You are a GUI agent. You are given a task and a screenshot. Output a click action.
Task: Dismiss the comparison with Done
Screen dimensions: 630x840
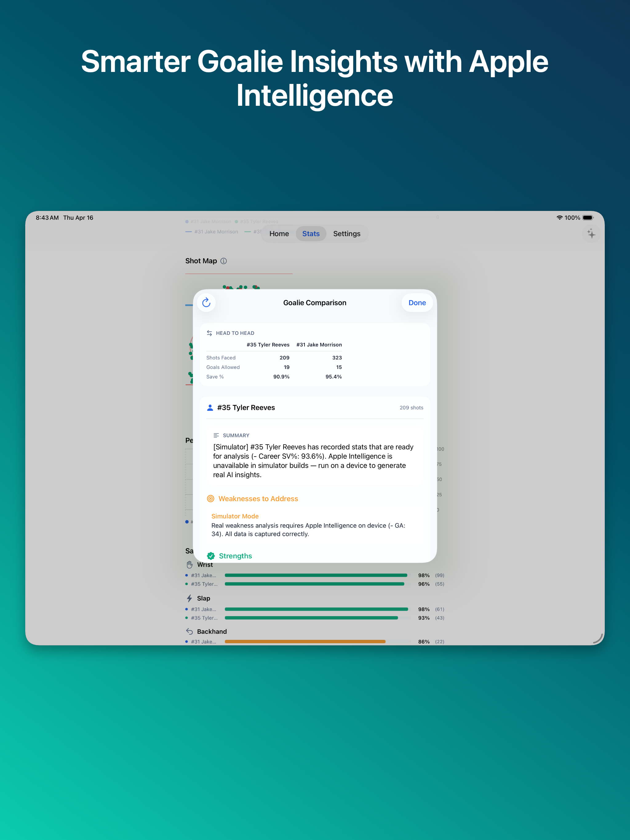click(x=417, y=303)
